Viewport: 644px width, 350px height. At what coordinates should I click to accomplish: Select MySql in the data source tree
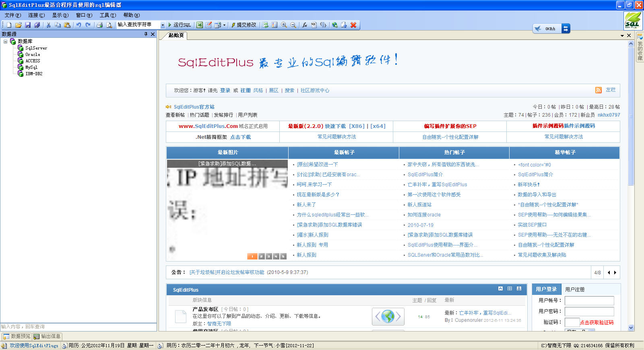click(x=31, y=67)
